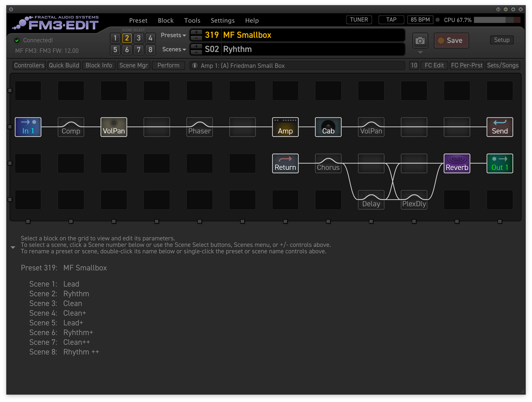Switch to scene 8 button

(x=150, y=50)
